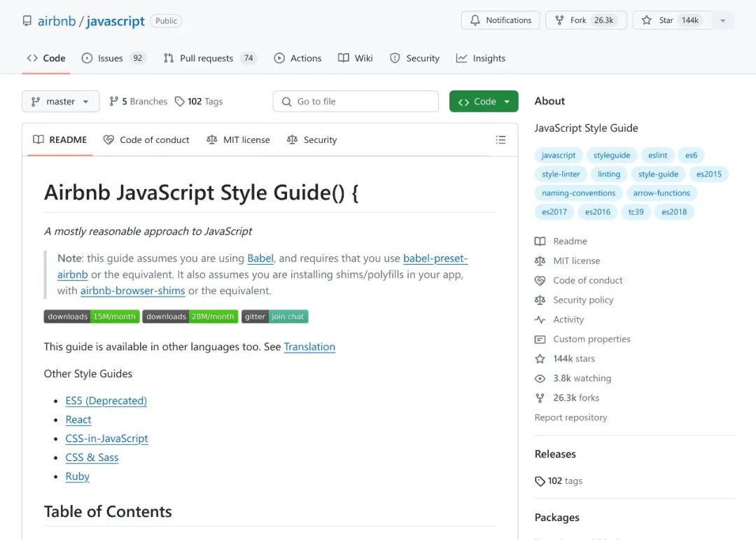
Task: View 26.3k forks link
Action: point(567,398)
